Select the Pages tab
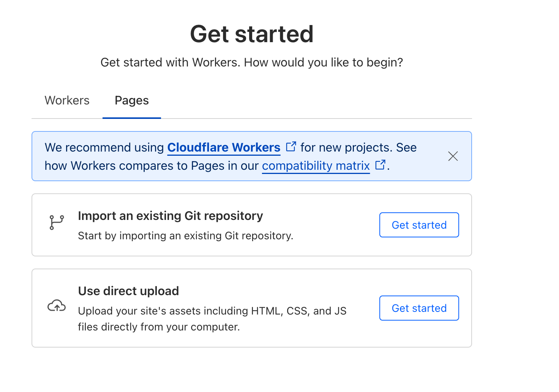Viewport: 559px width, 392px height. 131,100
